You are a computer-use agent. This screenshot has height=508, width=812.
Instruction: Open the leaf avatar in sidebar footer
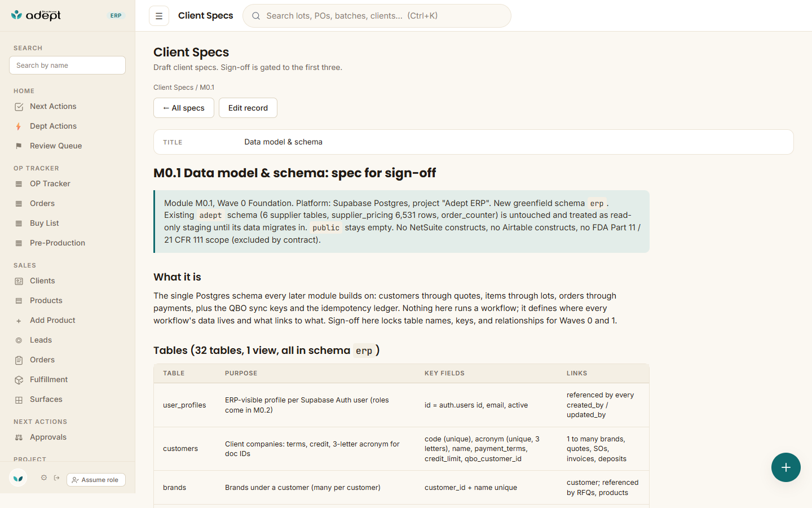tap(19, 478)
